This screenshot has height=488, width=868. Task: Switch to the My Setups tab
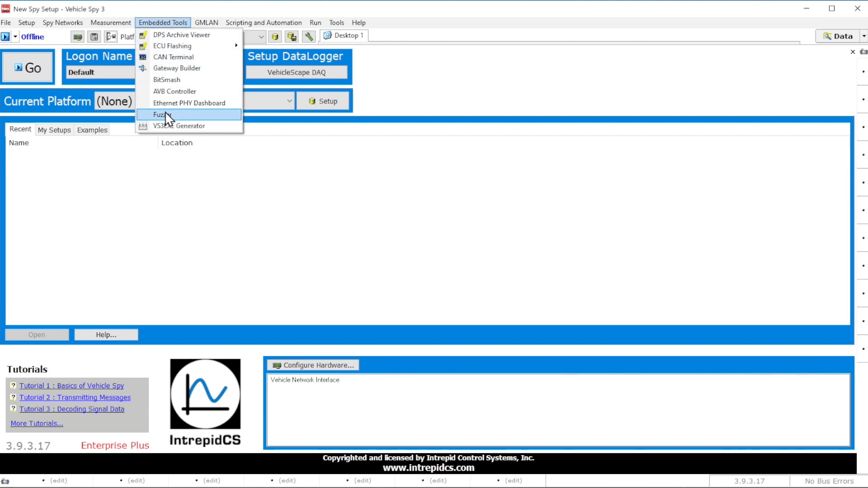(54, 130)
